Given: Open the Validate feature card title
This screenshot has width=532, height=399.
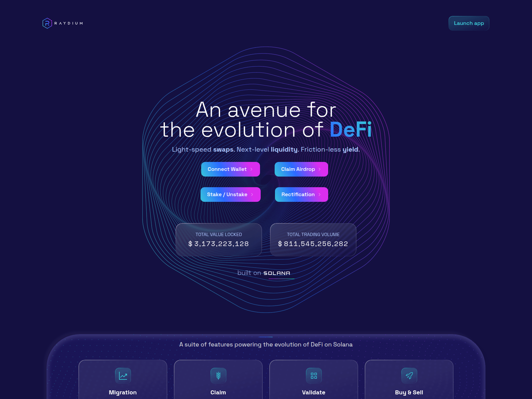Looking at the screenshot, I should point(314,392).
